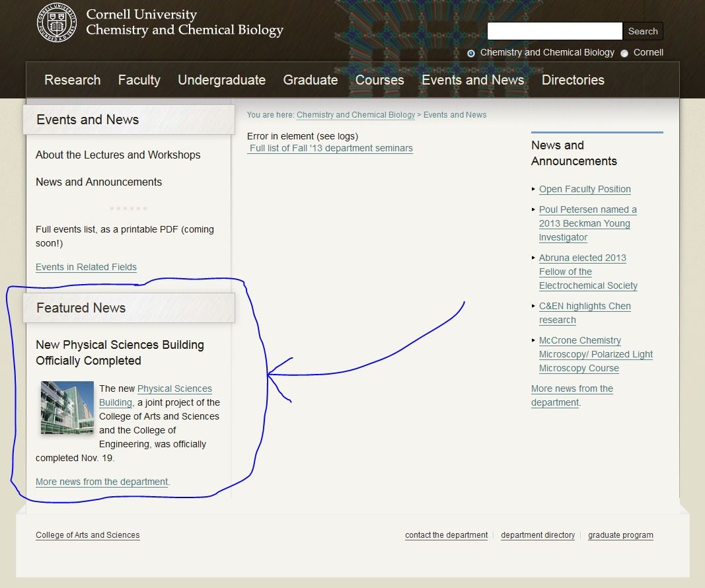Viewport: 705px width, 588px height.
Task: Click the Physical Sciences Building thumbnail image
Action: click(67, 407)
